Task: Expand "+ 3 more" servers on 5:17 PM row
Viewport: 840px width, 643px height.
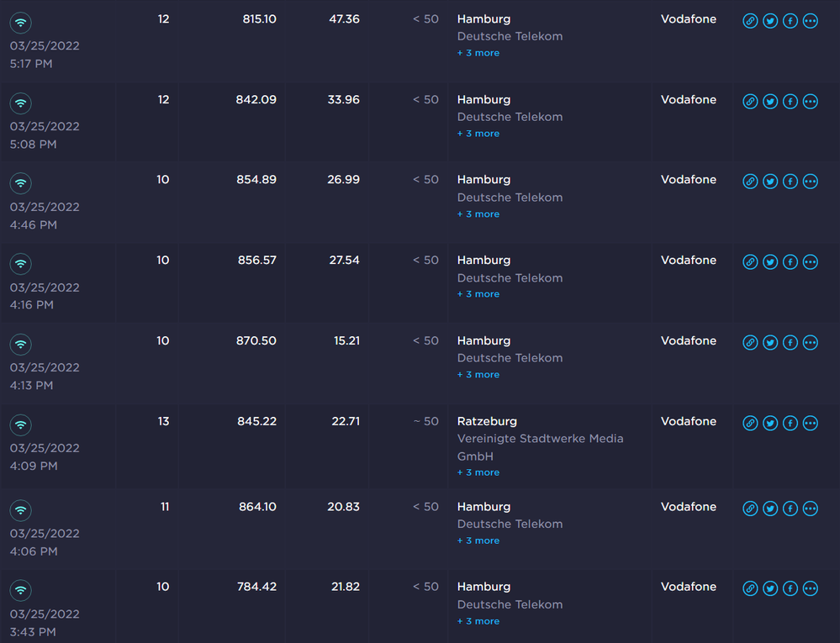Action: point(478,53)
